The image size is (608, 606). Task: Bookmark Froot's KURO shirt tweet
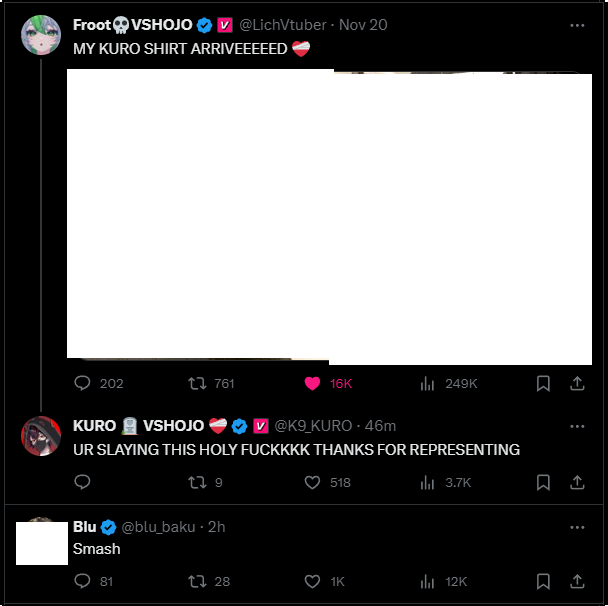pos(543,383)
